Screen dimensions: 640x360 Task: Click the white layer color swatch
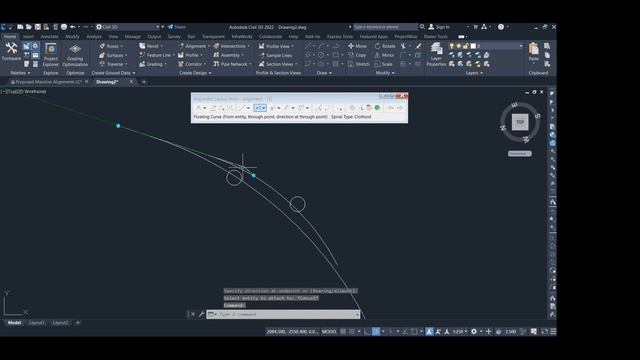click(x=473, y=46)
